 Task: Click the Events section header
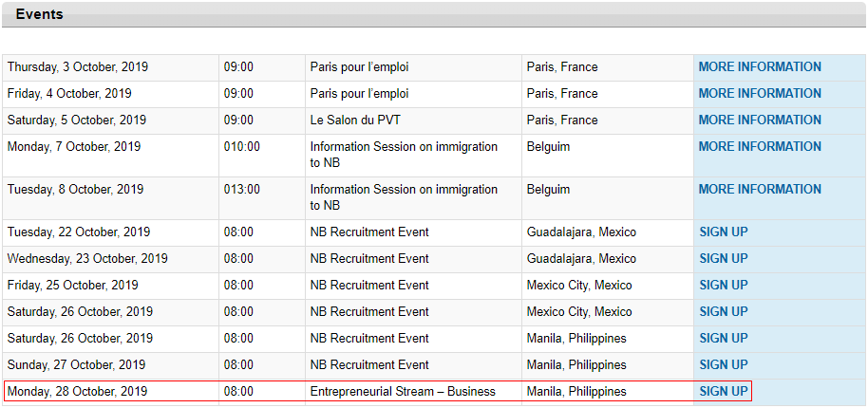point(40,14)
